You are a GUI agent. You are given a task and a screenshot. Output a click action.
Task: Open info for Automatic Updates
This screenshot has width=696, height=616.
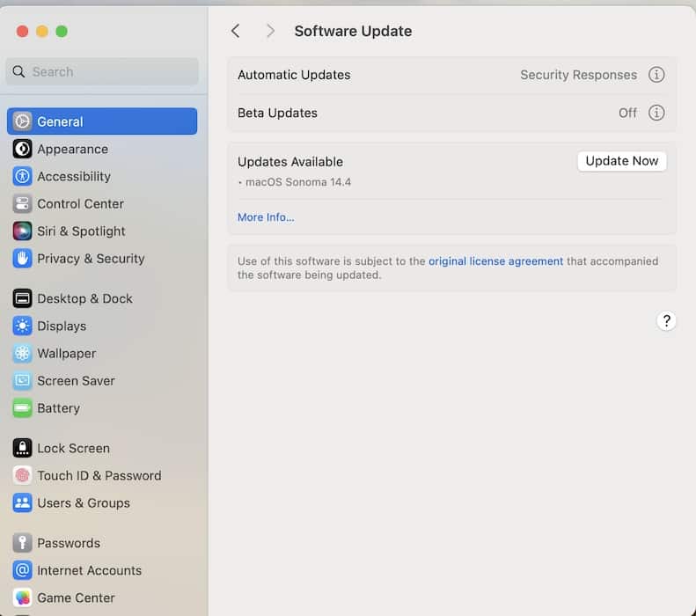point(656,75)
